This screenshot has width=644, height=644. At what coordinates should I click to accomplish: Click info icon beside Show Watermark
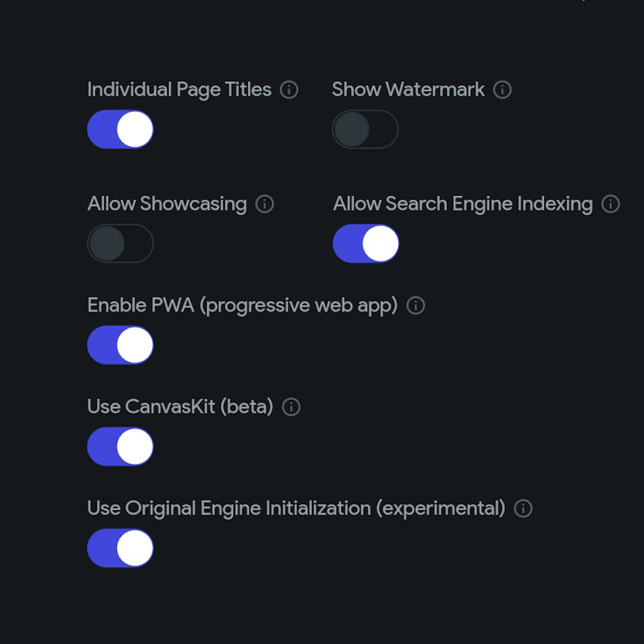(502, 90)
